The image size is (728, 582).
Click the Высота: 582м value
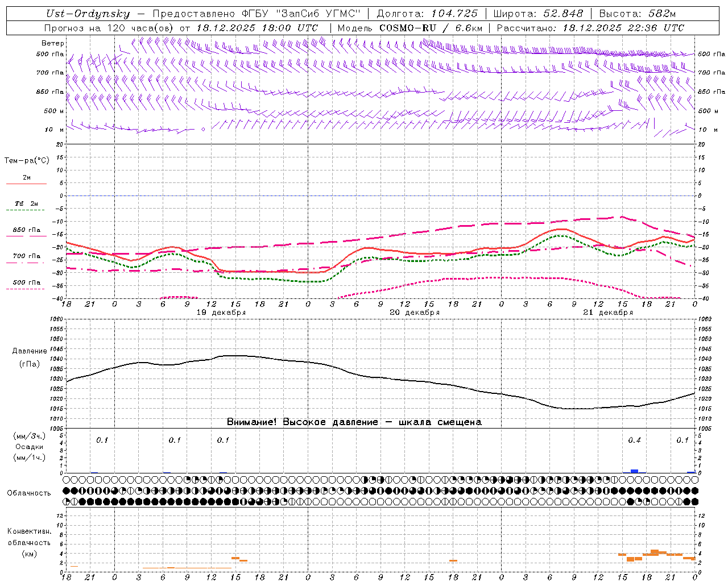tap(638, 14)
